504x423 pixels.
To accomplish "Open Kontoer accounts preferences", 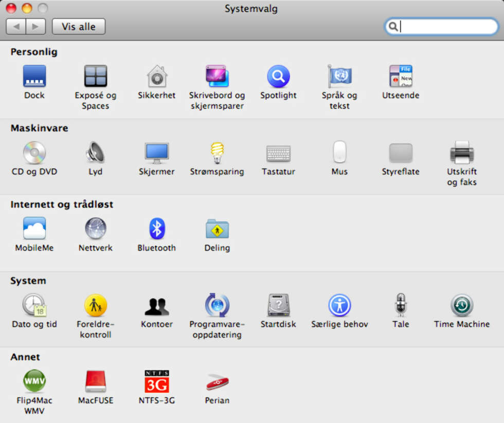I will [x=157, y=306].
